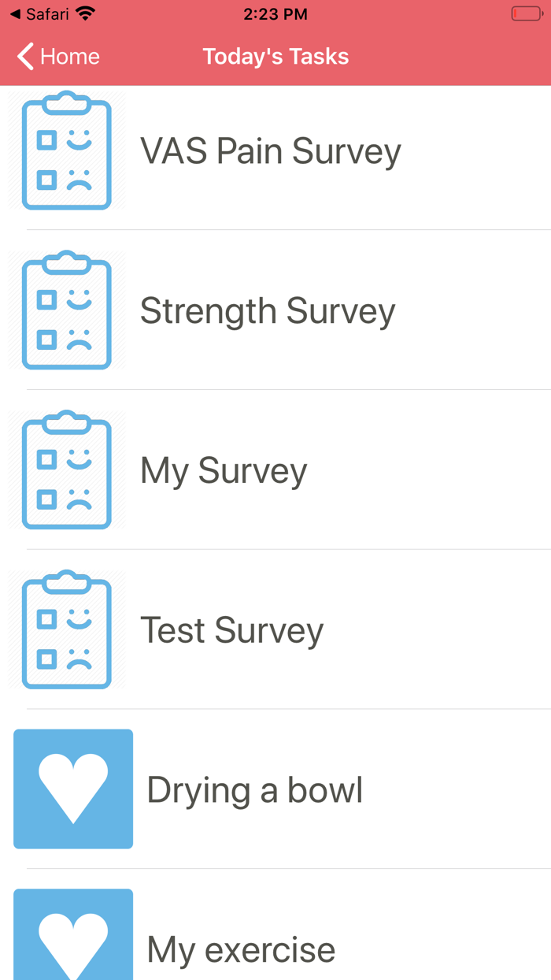Start the Strength Survey task
The width and height of the screenshot is (551, 980).
point(267,310)
